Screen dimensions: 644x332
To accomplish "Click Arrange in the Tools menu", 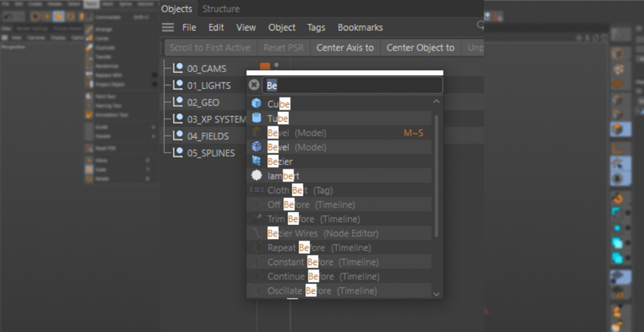I will coord(104,30).
